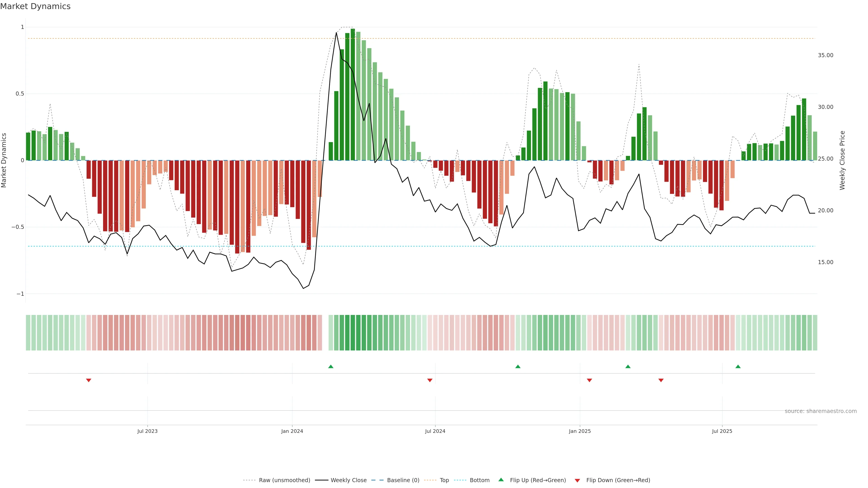Click the red Flip Down marker nearest Jan 2025
The width and height of the screenshot is (868, 488).
click(589, 380)
